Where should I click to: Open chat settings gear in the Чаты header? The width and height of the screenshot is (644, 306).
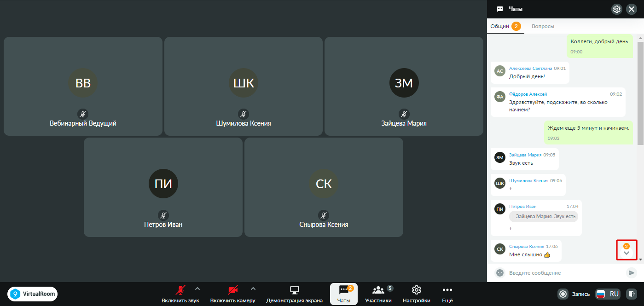617,9
